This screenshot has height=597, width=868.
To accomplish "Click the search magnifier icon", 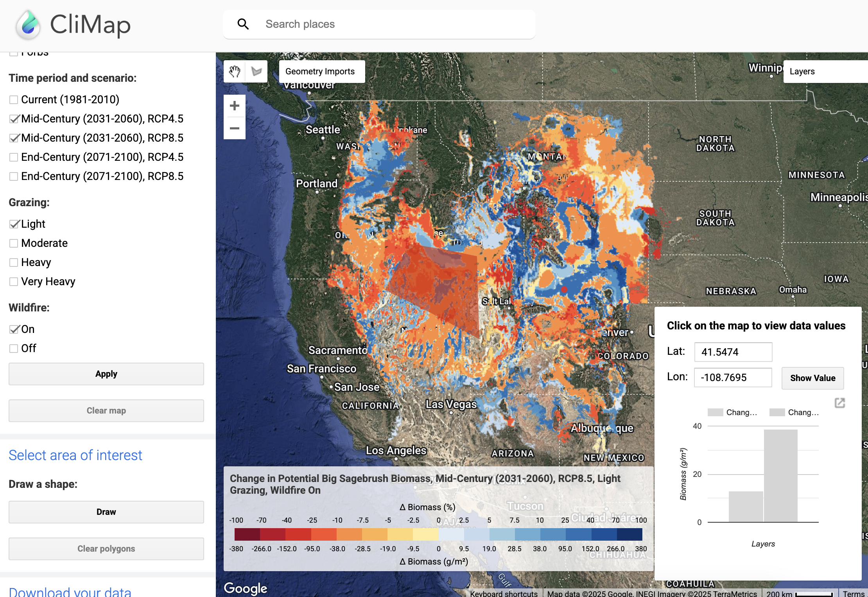I will [243, 24].
